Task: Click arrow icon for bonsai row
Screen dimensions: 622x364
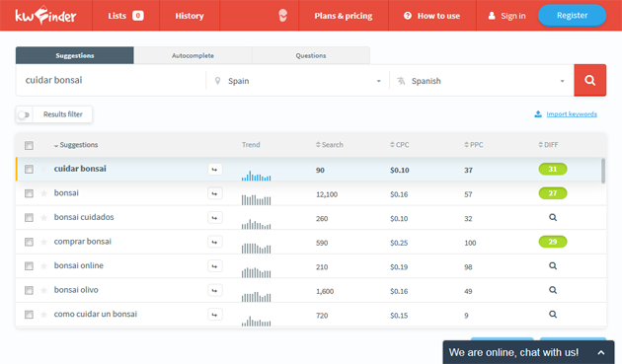Action: click(215, 193)
